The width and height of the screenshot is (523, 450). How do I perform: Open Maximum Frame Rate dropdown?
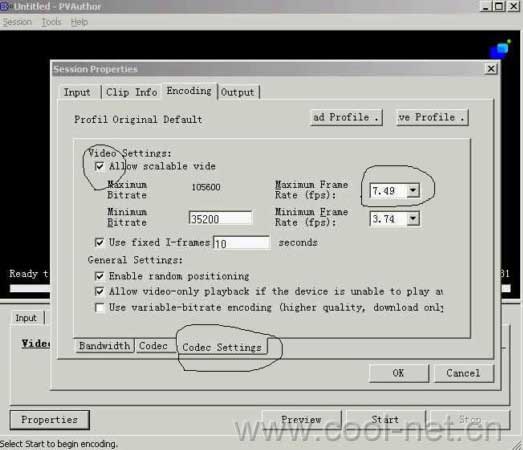pos(413,190)
